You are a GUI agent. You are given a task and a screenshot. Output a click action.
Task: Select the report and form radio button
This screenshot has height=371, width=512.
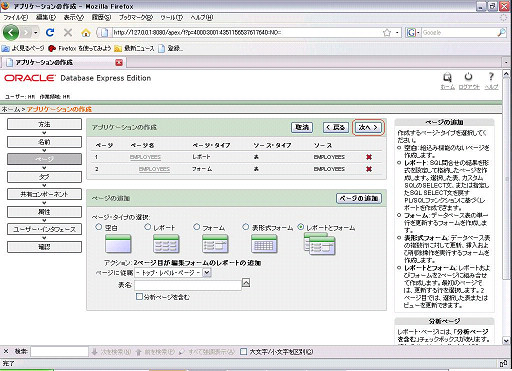(x=301, y=227)
